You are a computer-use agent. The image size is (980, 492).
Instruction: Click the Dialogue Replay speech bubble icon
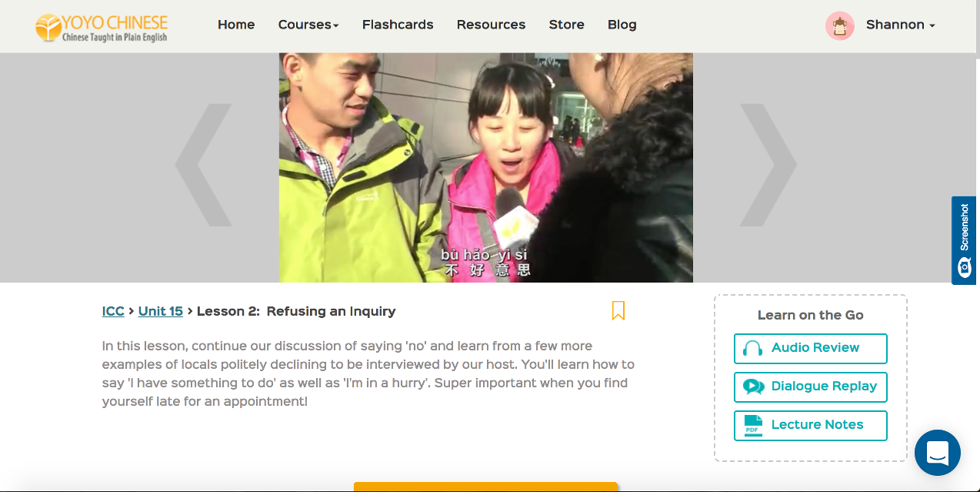click(753, 387)
